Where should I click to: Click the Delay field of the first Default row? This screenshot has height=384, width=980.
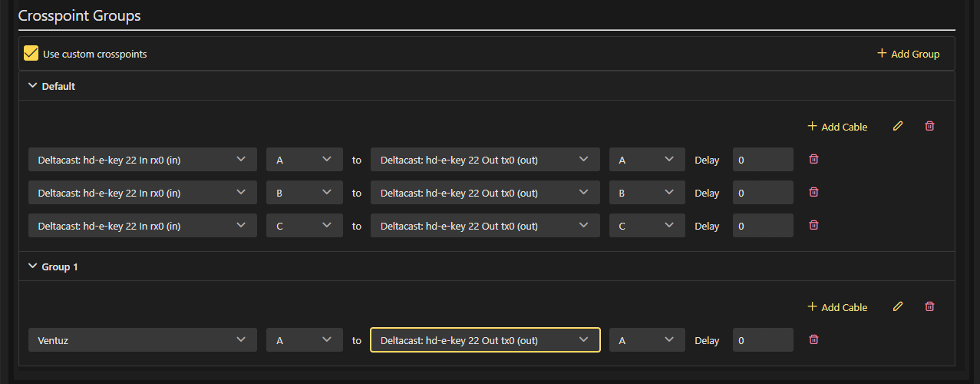(763, 160)
